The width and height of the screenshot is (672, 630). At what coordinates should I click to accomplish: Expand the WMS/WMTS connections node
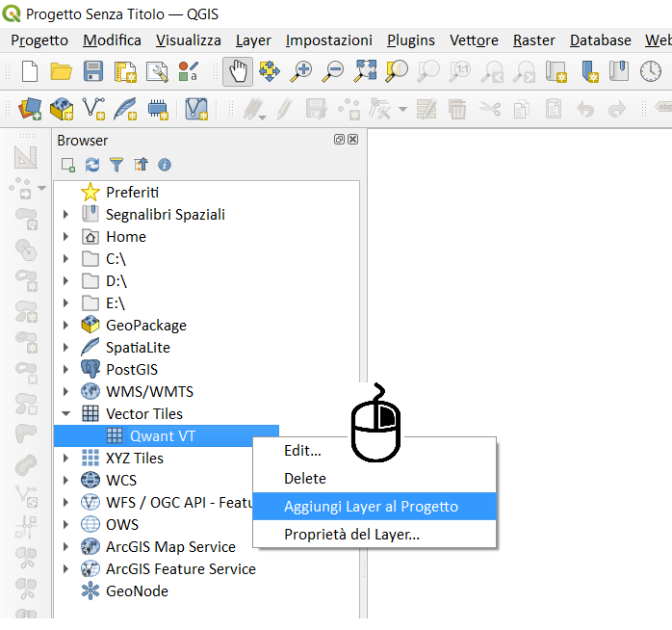[x=65, y=392]
